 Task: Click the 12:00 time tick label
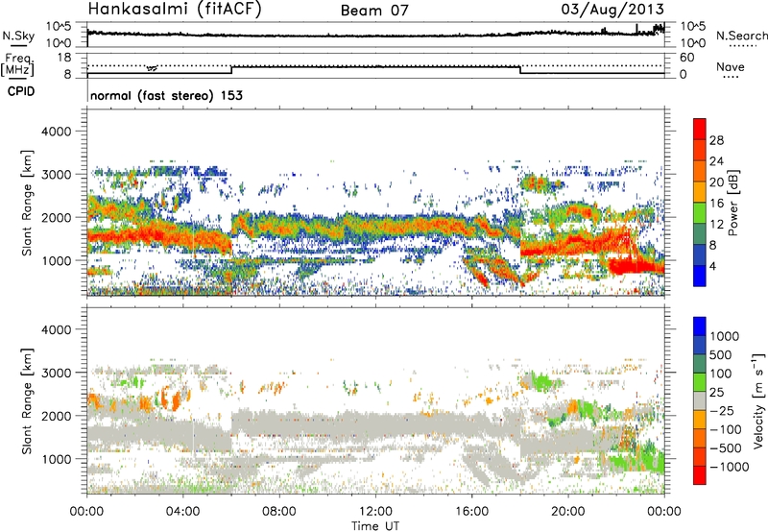(x=375, y=512)
